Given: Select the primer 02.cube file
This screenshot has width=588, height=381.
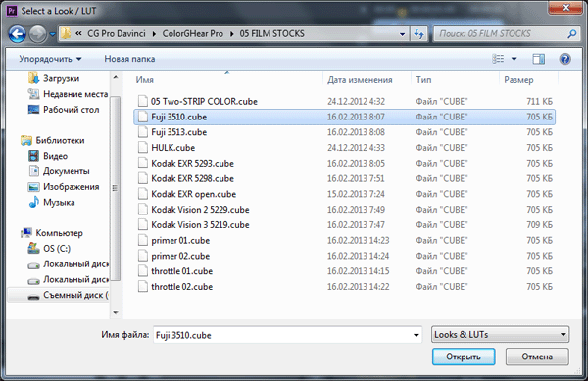Looking at the screenshot, I should [x=345, y=256].
